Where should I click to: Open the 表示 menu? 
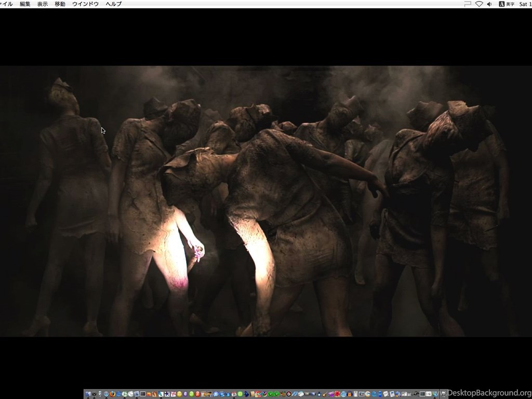(x=43, y=4)
